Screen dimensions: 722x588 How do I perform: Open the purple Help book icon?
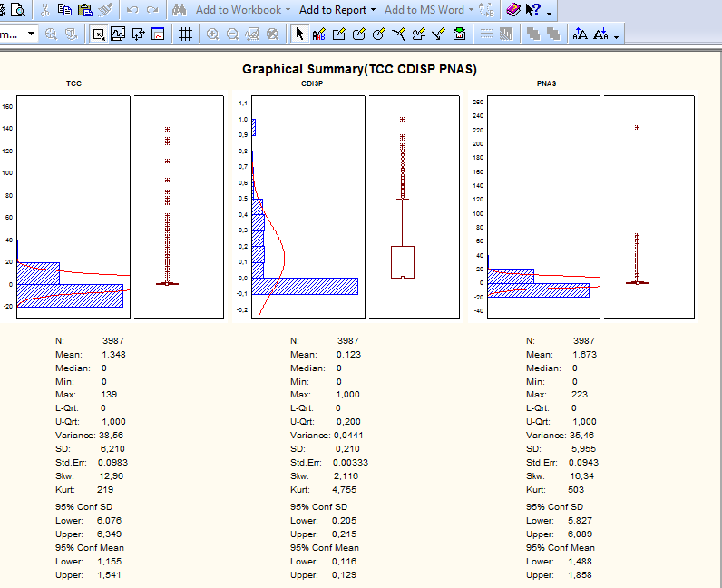click(513, 10)
